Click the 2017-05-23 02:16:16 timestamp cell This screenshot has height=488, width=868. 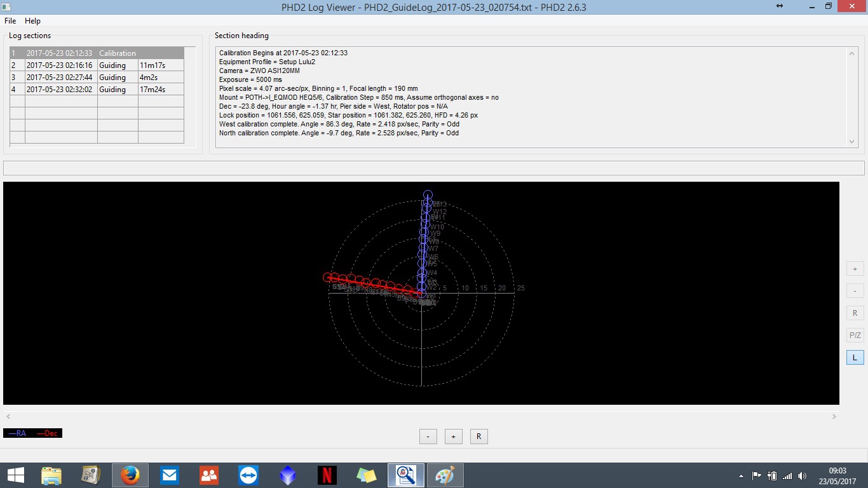(60, 65)
